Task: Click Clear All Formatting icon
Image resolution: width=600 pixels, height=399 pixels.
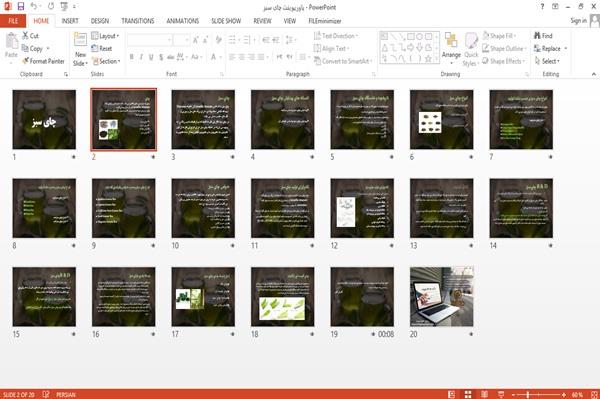Action: [218, 40]
